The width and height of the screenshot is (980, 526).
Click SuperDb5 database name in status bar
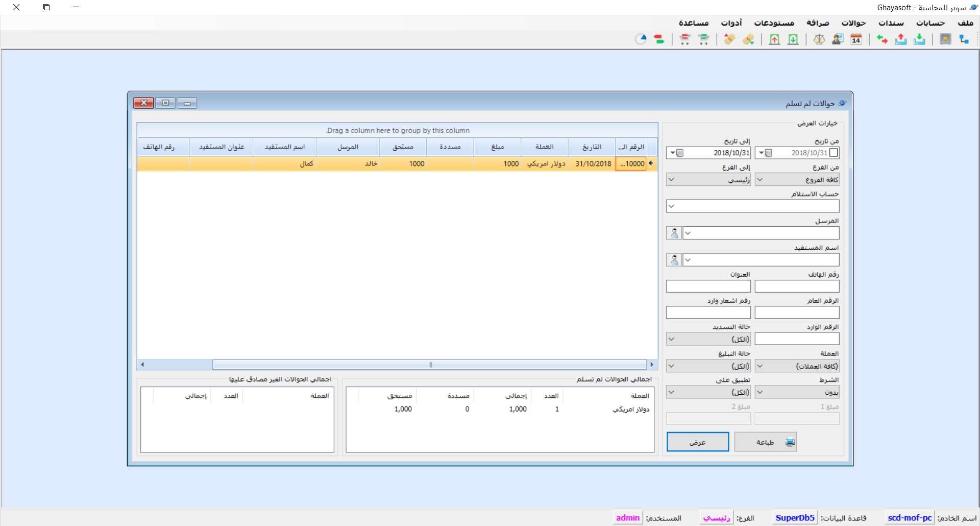tap(795, 518)
